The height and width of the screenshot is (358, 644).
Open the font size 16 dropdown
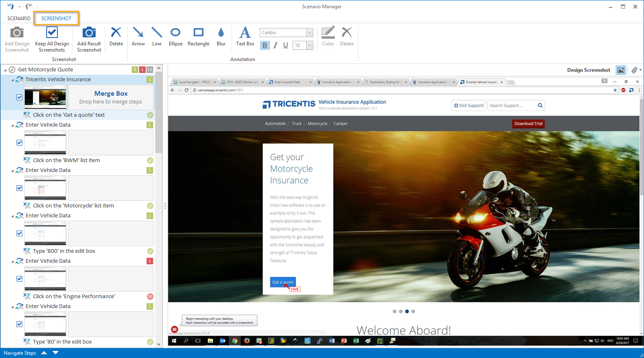click(x=310, y=45)
